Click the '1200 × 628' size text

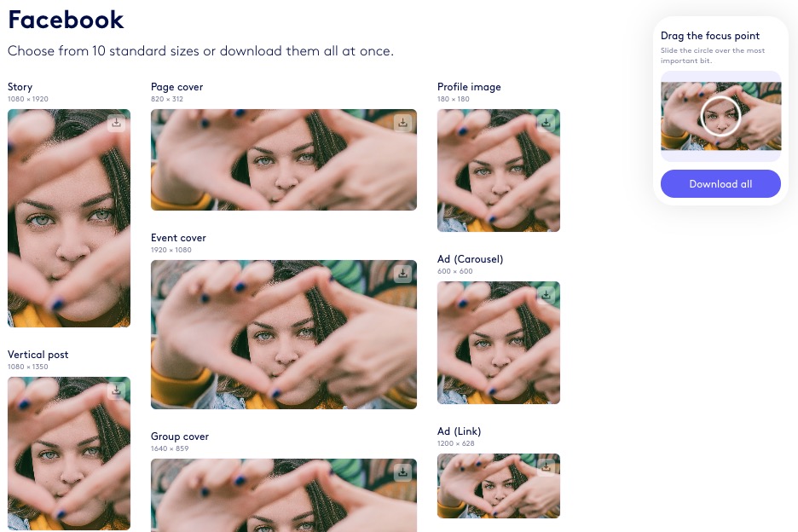455,443
